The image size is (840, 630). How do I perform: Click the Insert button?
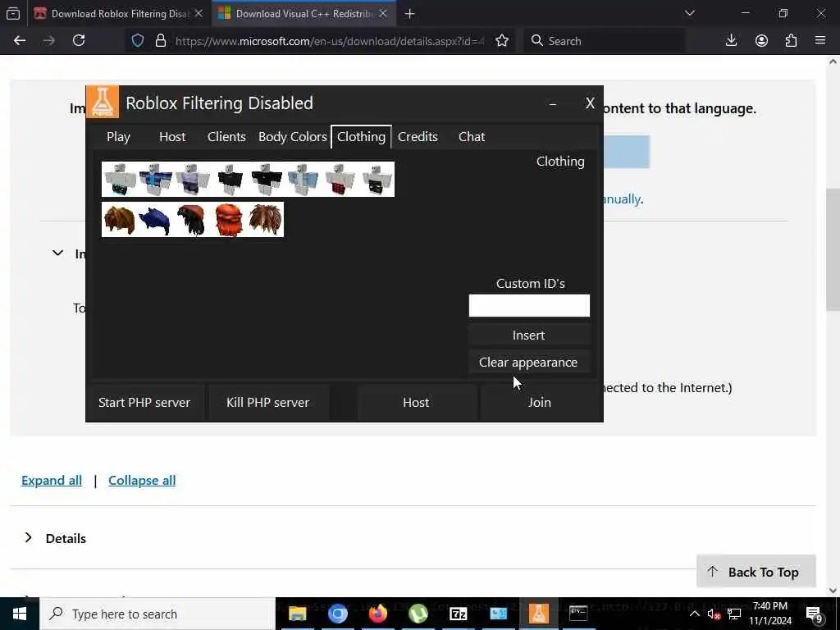529,336
